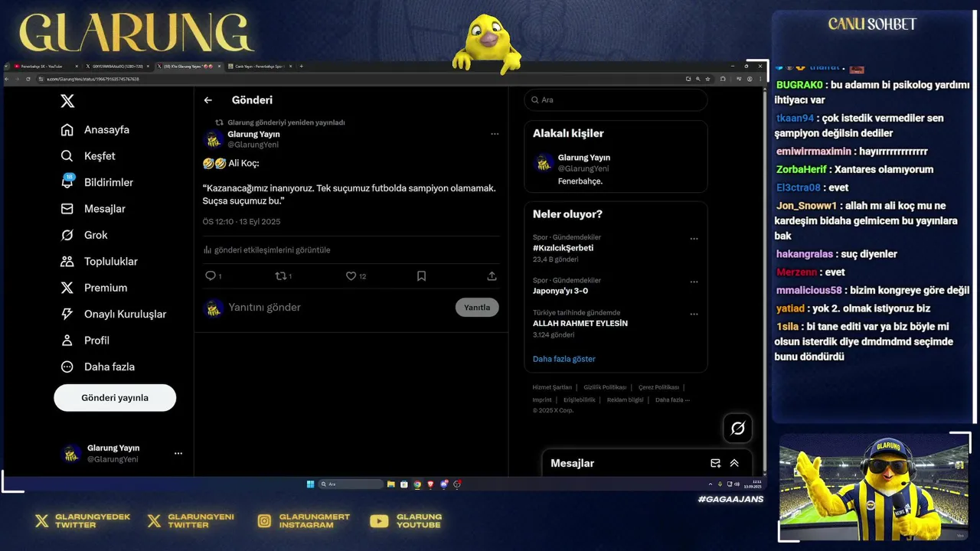Open Bildirimler notifications
The image size is (980, 551).
(96, 182)
